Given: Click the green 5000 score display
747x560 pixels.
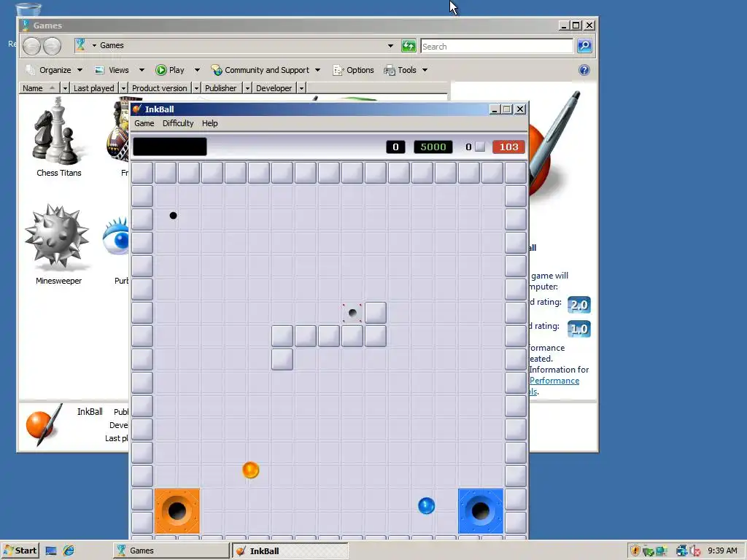Looking at the screenshot, I should click(x=433, y=147).
